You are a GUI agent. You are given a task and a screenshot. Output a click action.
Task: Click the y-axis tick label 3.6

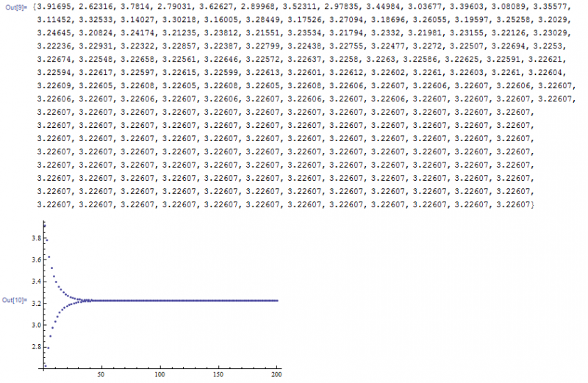[x=36, y=260]
